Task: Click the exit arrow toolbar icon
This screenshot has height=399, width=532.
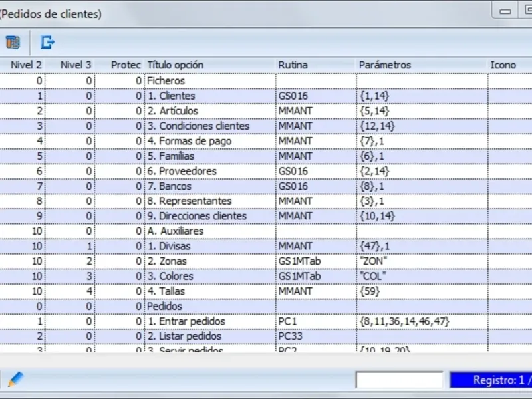Action: (47, 43)
